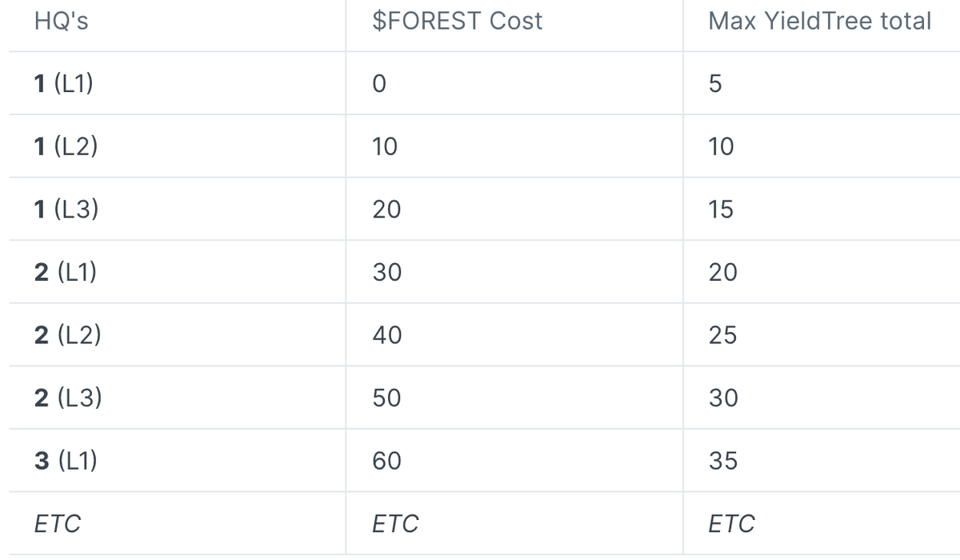This screenshot has height=560, width=960.
Task: Select the "3 (L1)" HQ cell
Action: [66, 461]
